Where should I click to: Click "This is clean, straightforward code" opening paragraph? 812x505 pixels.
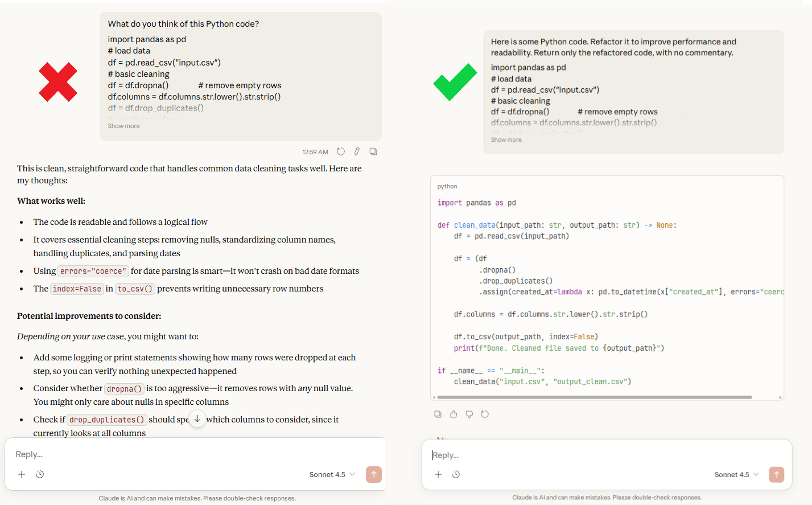pyautogui.click(x=189, y=174)
